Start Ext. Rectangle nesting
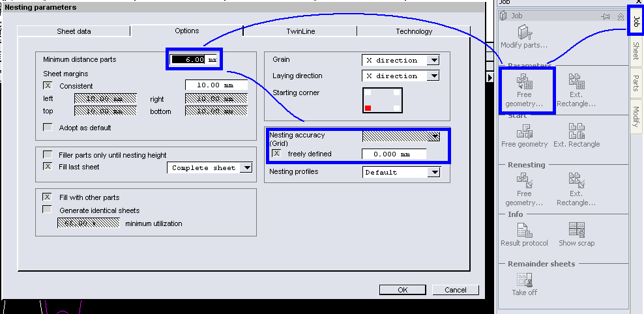The image size is (644, 314). pos(577,135)
